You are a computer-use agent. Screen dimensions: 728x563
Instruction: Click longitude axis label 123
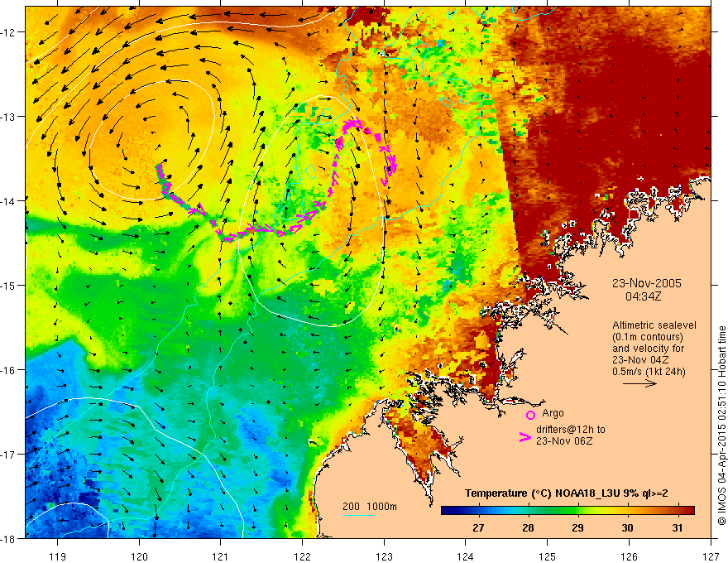[384, 556]
